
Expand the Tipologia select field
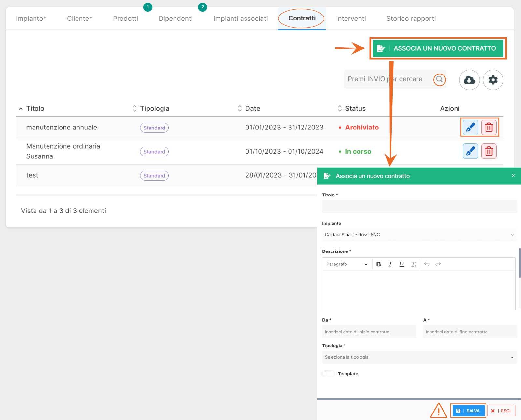[419, 357]
